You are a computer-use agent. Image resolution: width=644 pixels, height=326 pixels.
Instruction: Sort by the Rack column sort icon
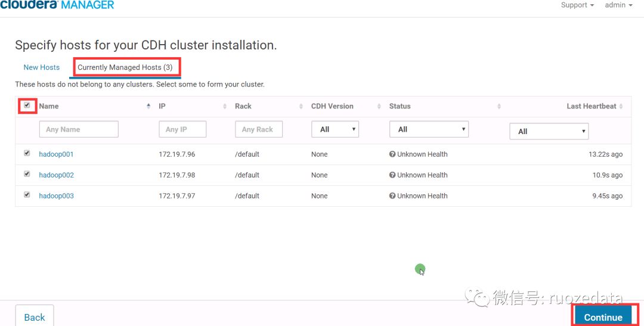(301, 106)
